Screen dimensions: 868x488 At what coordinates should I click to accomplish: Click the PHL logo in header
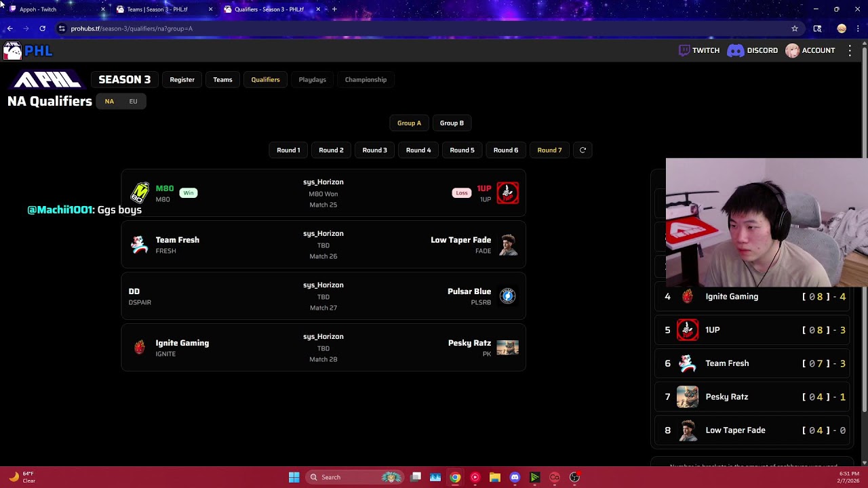pyautogui.click(x=28, y=51)
